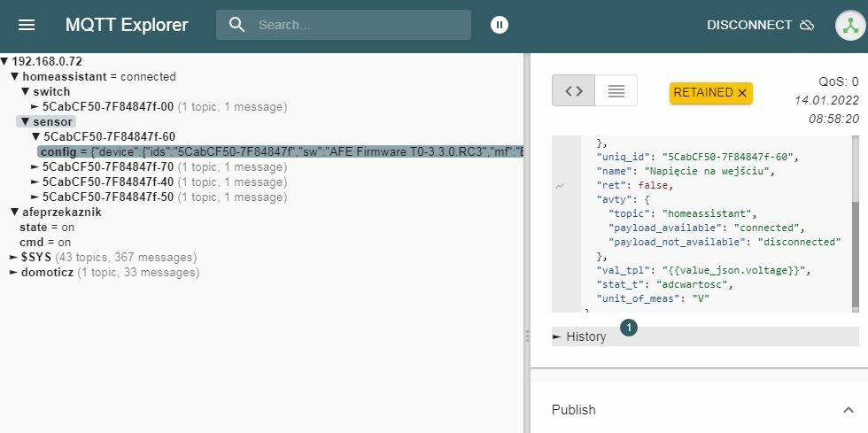Screen dimensions: 868x433
Task: Expand 5CabCF50-7F84847f-00 topic
Action: 35,106
